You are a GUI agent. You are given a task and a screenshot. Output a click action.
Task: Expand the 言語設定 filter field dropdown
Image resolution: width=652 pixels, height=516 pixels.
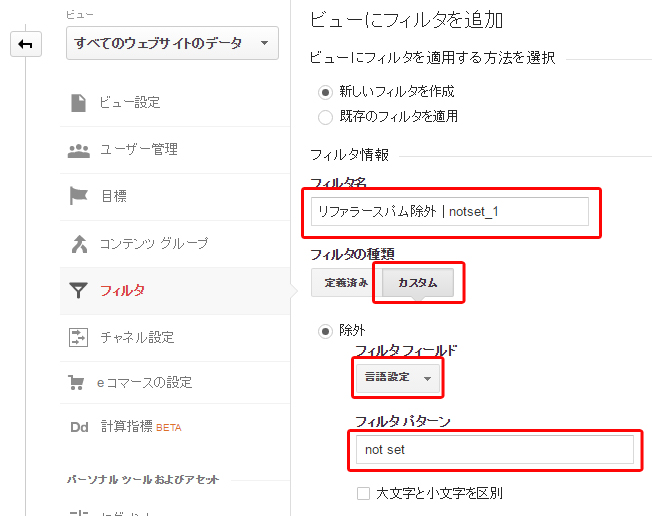pyautogui.click(x=398, y=378)
